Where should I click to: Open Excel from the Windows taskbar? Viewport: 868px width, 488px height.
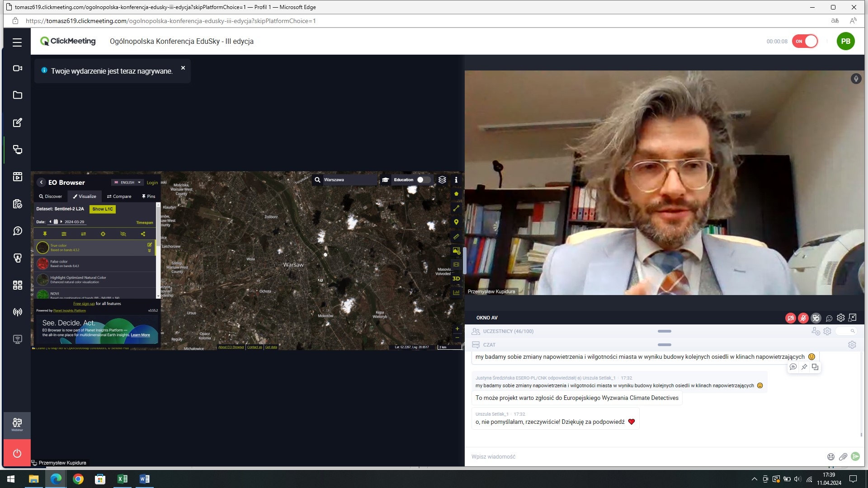122,479
